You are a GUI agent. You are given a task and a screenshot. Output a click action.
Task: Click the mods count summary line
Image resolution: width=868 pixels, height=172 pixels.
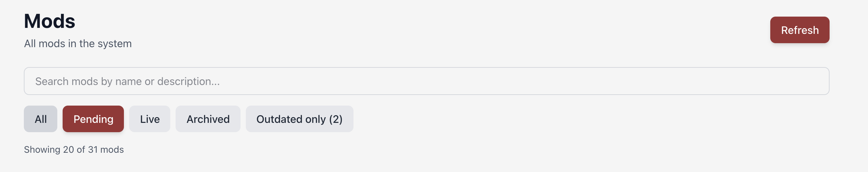click(x=74, y=149)
